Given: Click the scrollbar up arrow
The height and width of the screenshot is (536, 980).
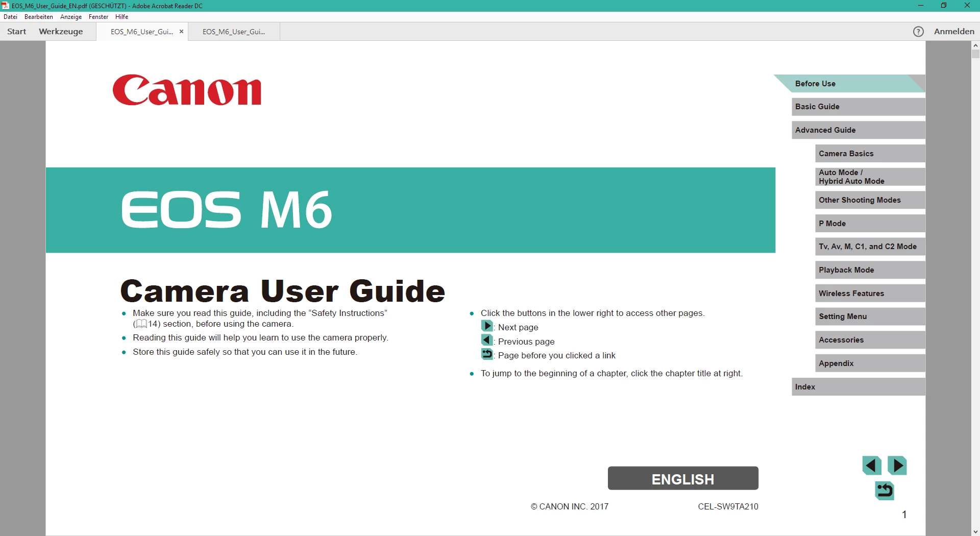Looking at the screenshot, I should tap(975, 45).
